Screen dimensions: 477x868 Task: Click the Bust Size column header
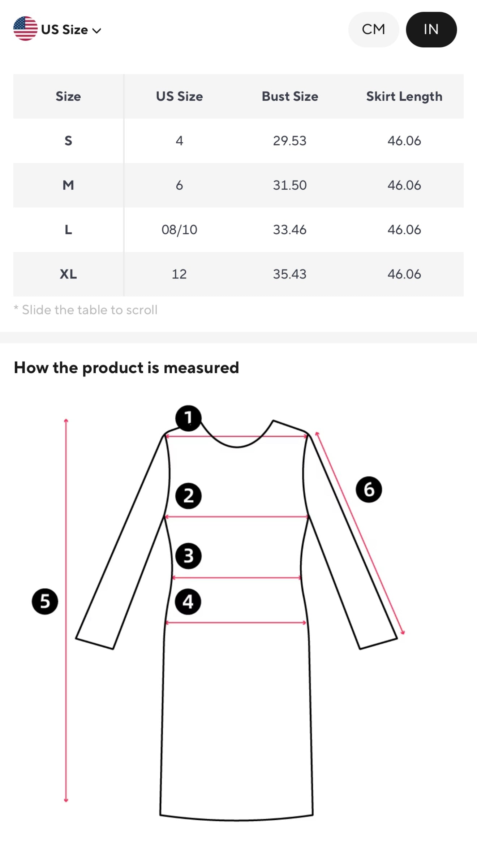point(290,96)
